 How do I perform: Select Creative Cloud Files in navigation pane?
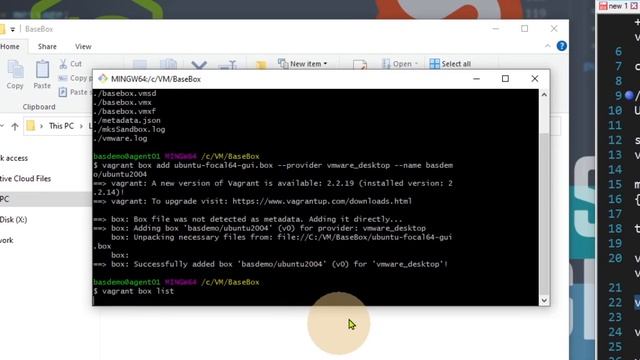coord(25,179)
